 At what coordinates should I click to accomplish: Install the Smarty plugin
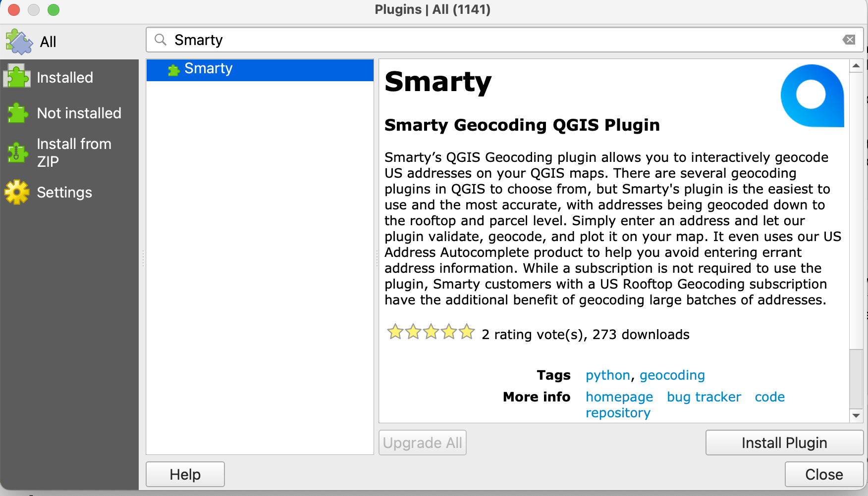(x=783, y=442)
